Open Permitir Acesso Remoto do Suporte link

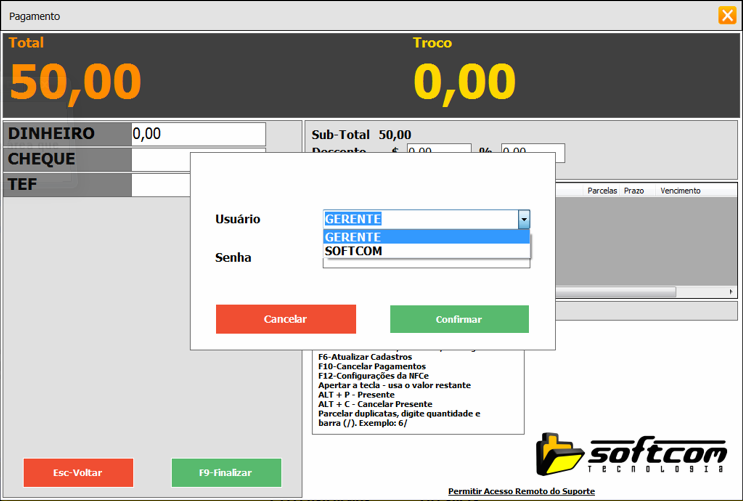[521, 491]
